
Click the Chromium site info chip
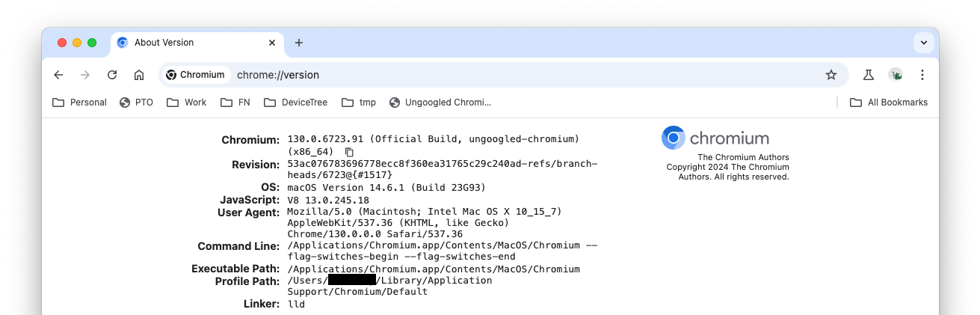[195, 75]
